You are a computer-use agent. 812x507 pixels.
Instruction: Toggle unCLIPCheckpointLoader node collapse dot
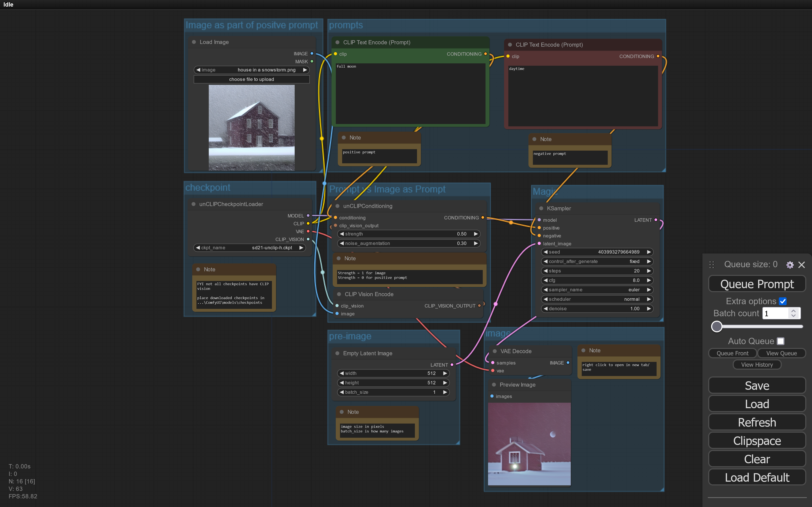pos(194,204)
